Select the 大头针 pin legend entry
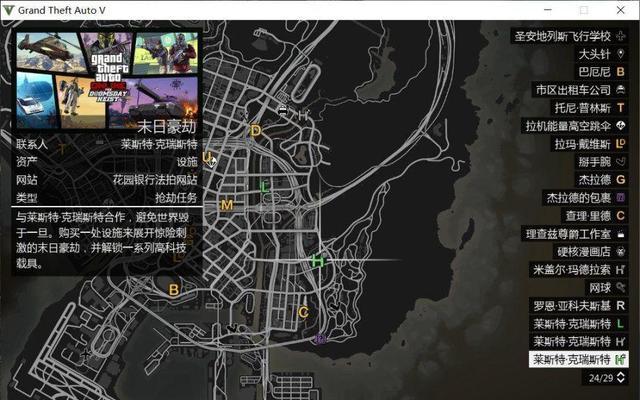640x400 pixels. pyautogui.click(x=601, y=54)
